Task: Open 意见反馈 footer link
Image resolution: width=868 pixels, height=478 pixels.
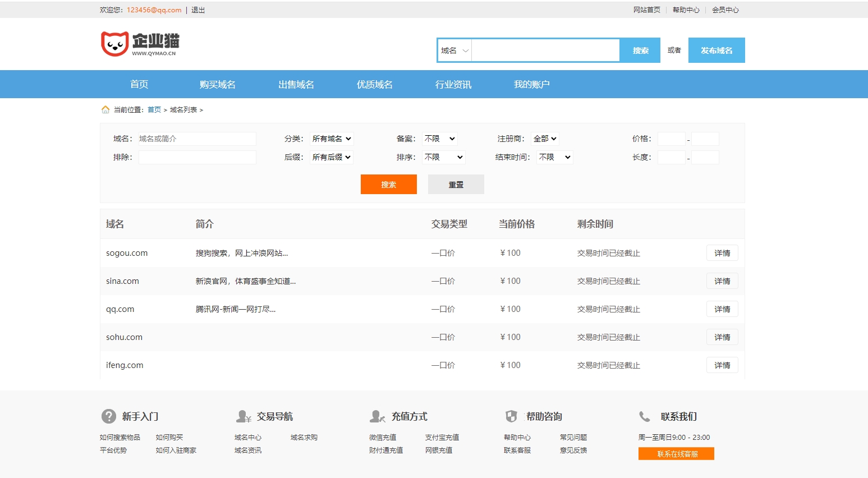Action: (x=573, y=451)
